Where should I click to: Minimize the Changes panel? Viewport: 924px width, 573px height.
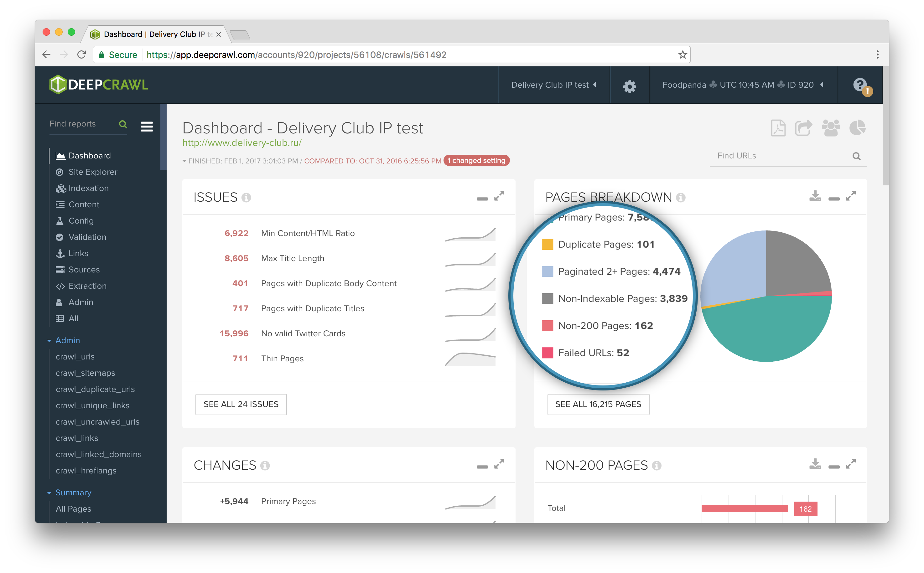pyautogui.click(x=482, y=467)
